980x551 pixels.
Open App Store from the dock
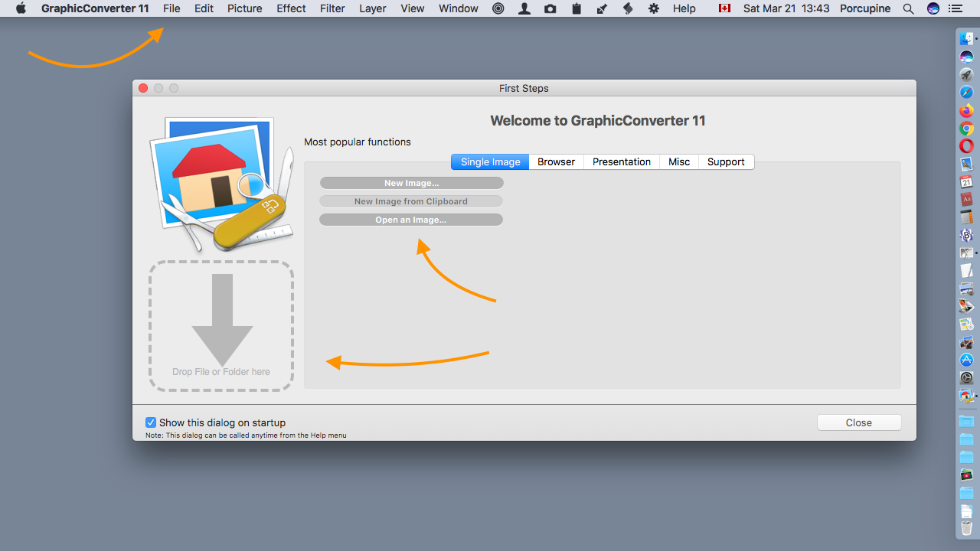tap(966, 360)
